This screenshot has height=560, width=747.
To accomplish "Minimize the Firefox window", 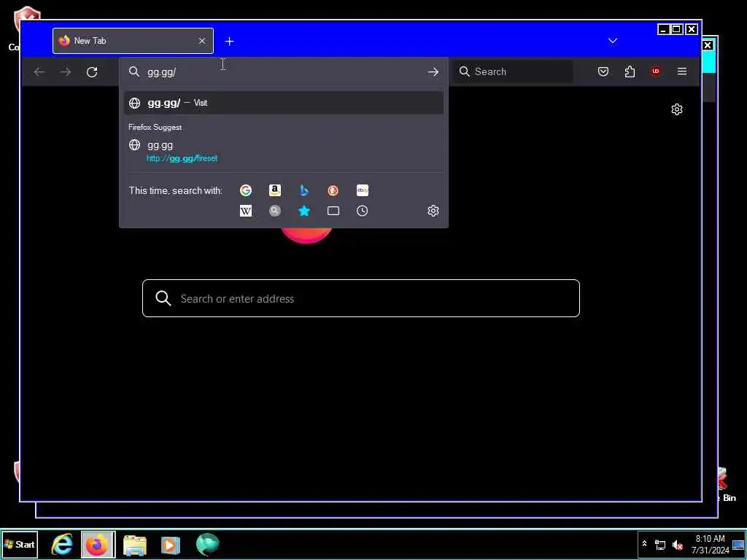I will [x=663, y=29].
